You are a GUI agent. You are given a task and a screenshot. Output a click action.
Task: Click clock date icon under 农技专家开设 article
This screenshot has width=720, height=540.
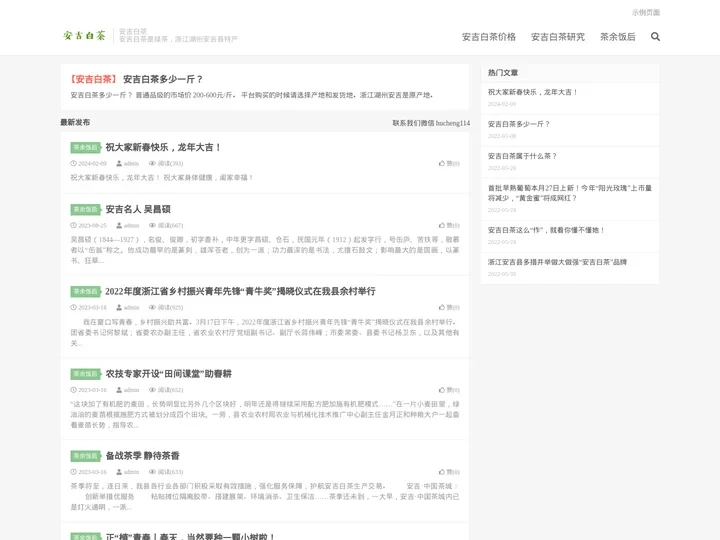[x=73, y=390]
